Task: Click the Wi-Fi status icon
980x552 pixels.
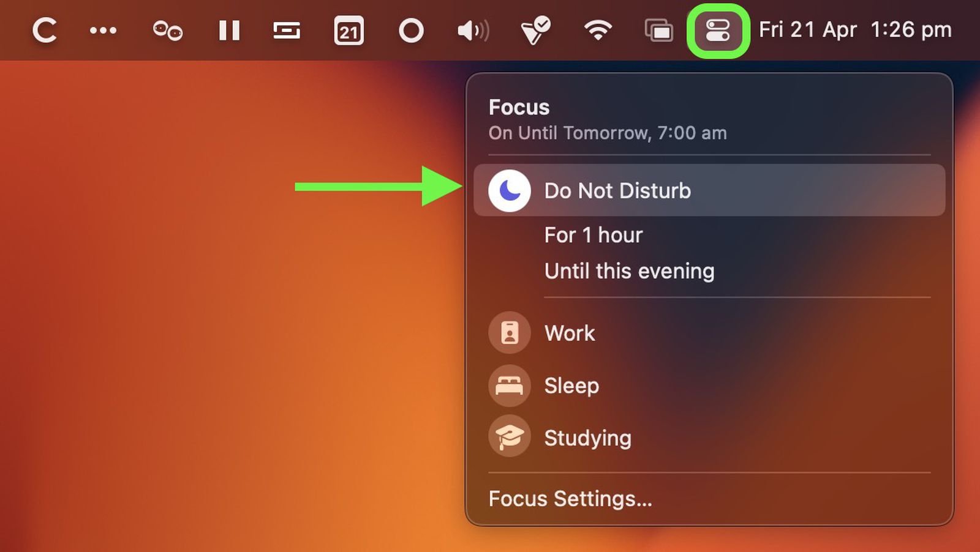Action: (x=598, y=30)
